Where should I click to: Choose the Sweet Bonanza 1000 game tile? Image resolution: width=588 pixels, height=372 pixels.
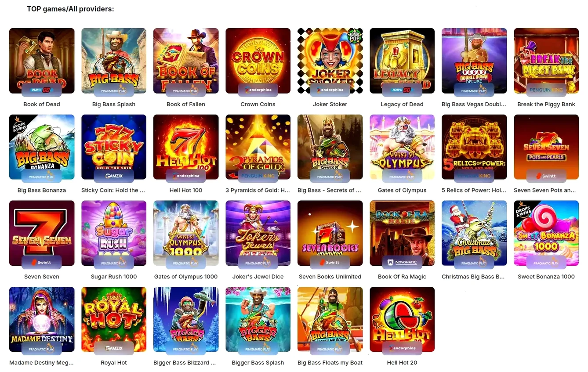coord(546,233)
